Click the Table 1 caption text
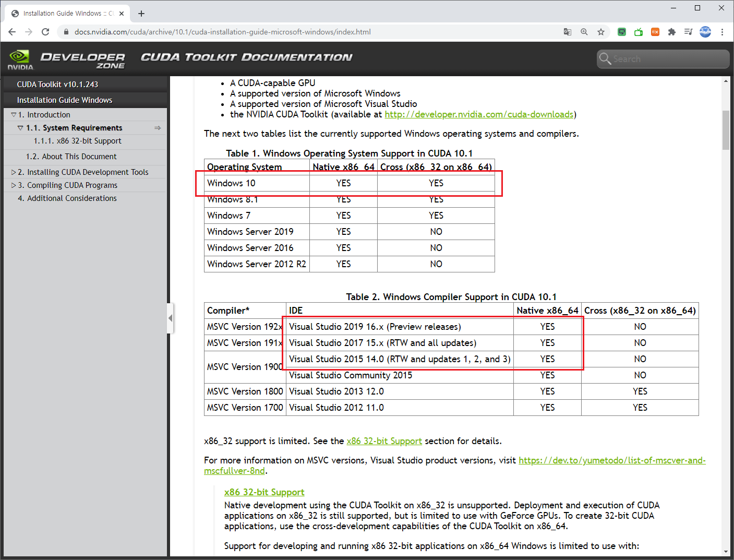The height and width of the screenshot is (560, 734). [x=349, y=153]
